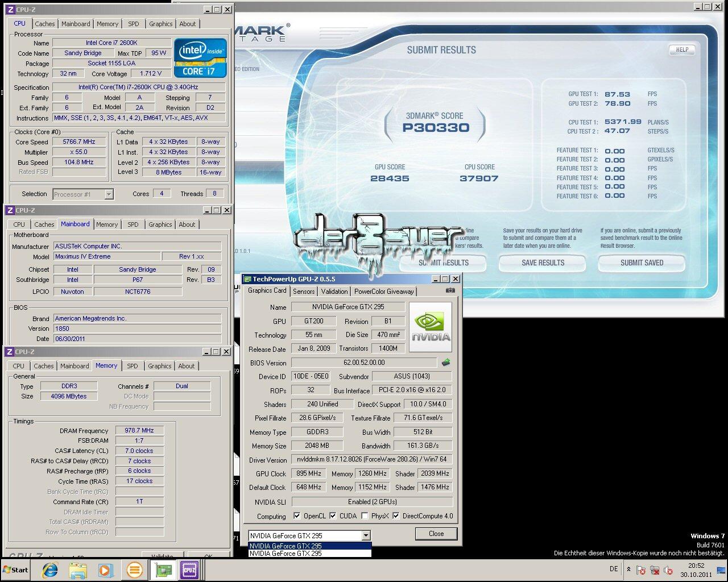Open Windows Explorer folder icon on taskbar
This screenshot has height=582, width=728.
pyautogui.click(x=78, y=570)
